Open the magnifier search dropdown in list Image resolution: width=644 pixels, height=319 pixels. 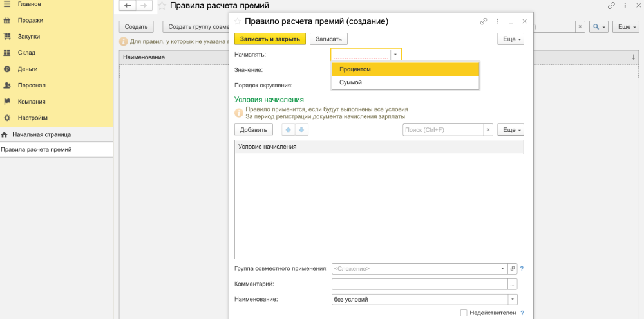[599, 26]
